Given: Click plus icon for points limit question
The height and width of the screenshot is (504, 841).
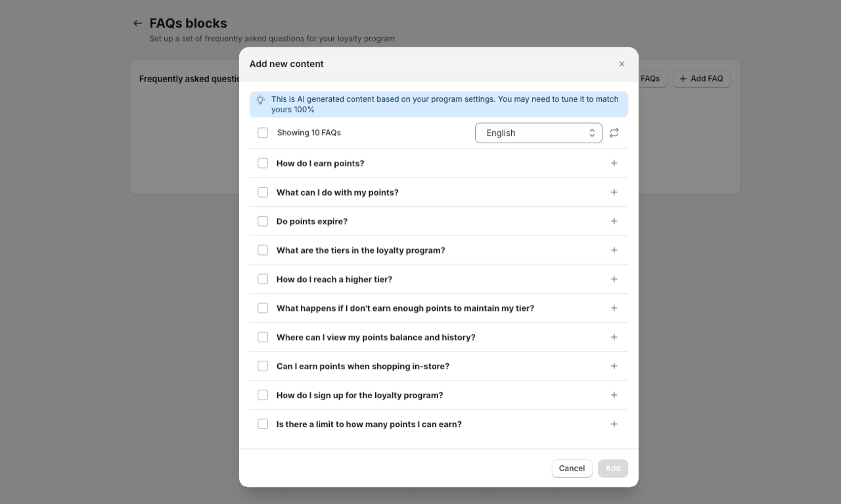Looking at the screenshot, I should pyautogui.click(x=614, y=424).
